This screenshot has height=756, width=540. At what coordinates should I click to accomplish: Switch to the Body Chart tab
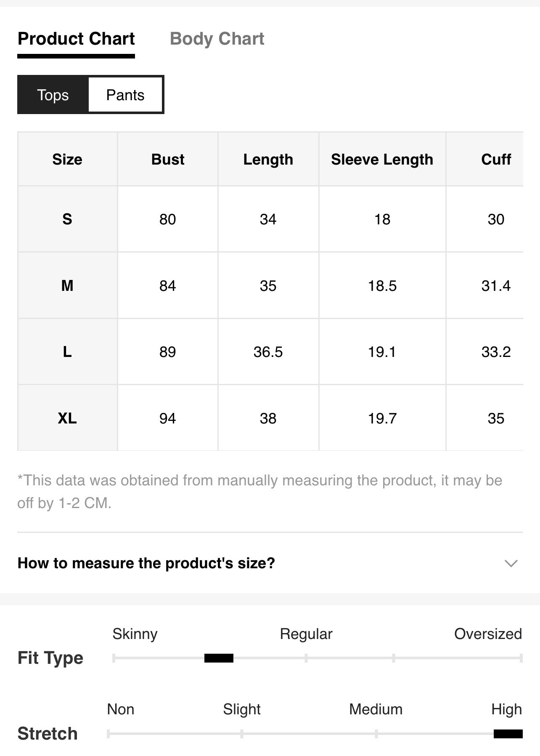pos(217,39)
